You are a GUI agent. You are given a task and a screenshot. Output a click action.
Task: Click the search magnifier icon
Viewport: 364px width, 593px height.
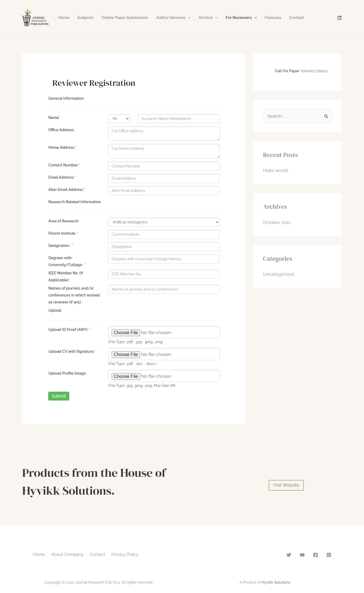click(326, 116)
